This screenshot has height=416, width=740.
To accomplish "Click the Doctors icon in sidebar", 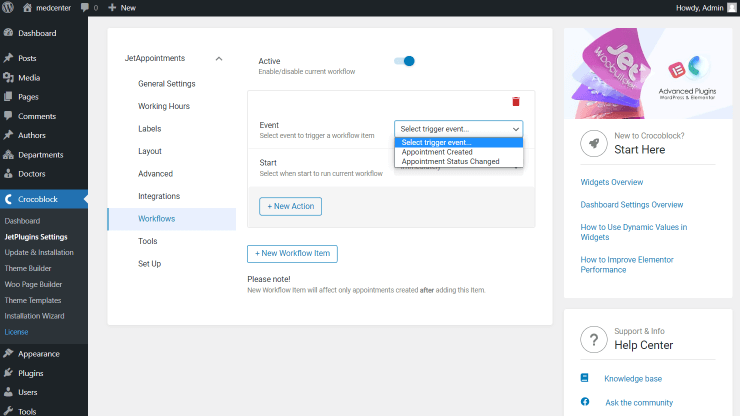I will (8, 173).
